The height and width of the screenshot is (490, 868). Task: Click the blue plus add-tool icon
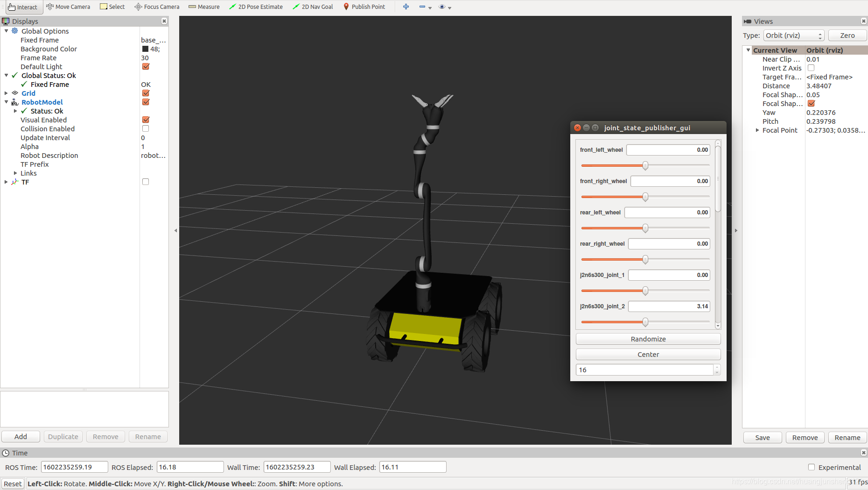pos(406,7)
